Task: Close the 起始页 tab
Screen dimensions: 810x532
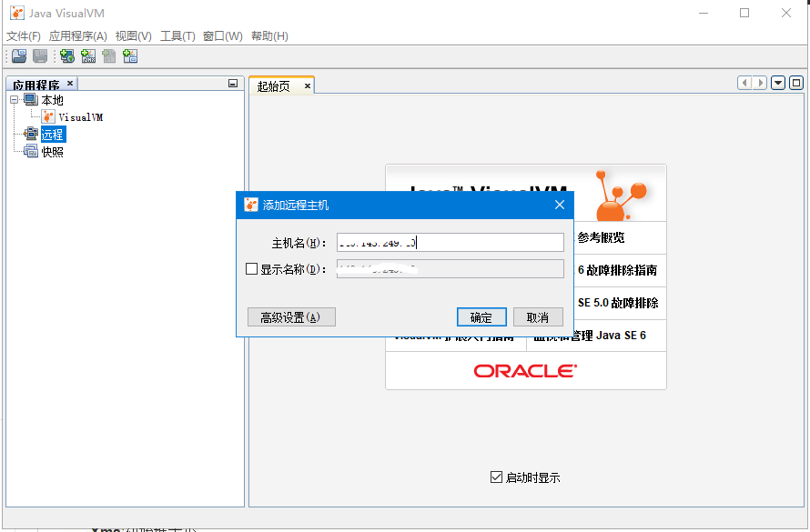Action: pyautogui.click(x=308, y=86)
